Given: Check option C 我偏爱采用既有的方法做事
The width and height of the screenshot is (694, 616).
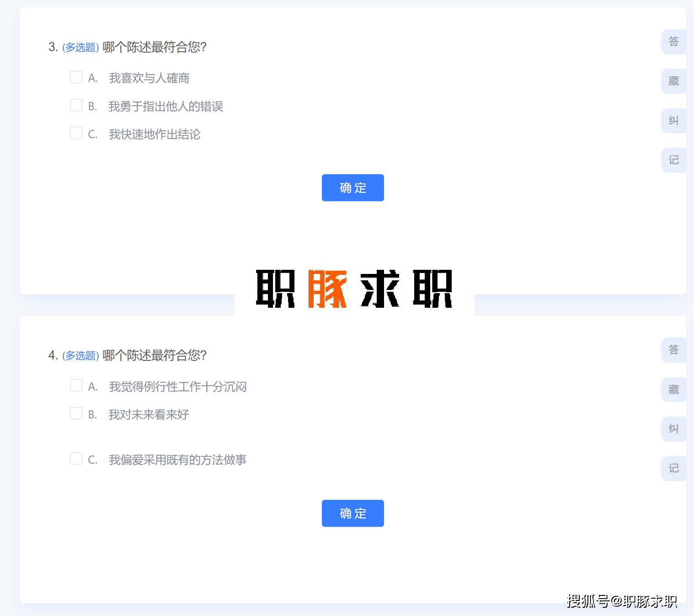Looking at the screenshot, I should tap(76, 459).
